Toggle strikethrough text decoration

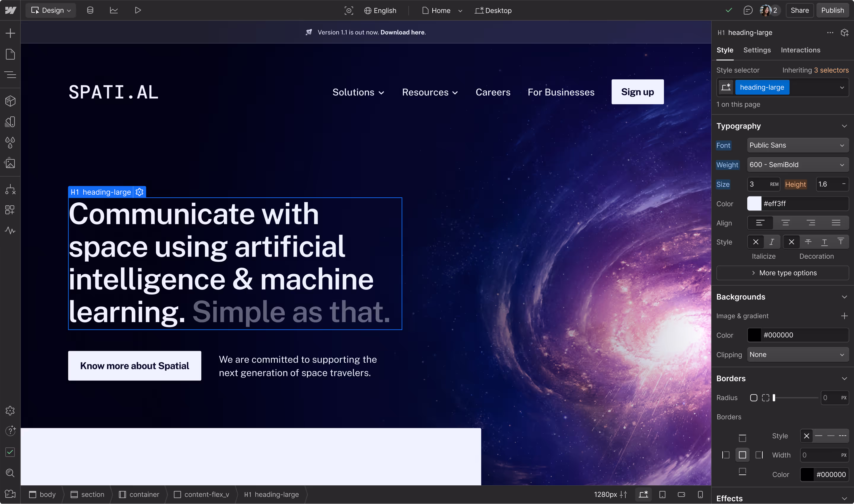coord(808,242)
